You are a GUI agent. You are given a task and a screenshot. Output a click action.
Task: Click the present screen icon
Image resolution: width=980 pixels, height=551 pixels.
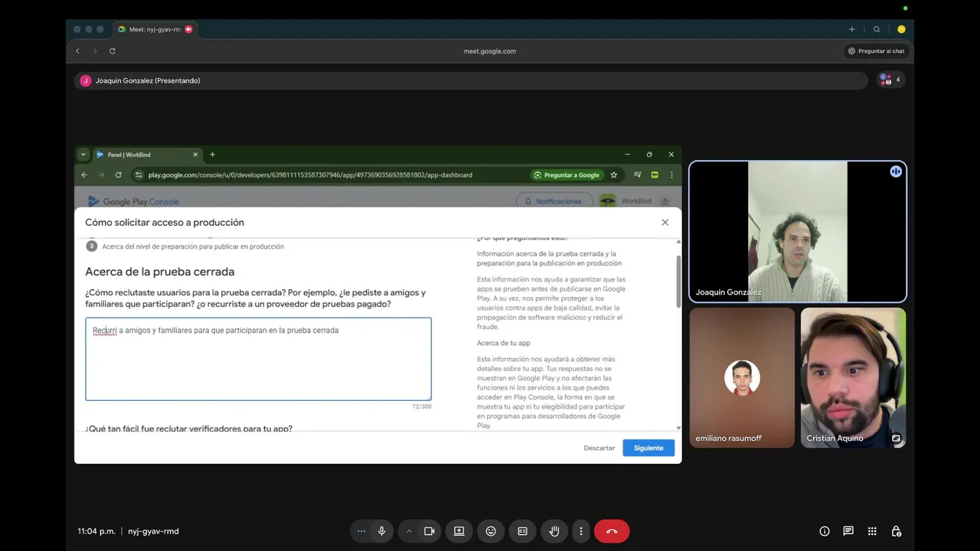tap(459, 531)
